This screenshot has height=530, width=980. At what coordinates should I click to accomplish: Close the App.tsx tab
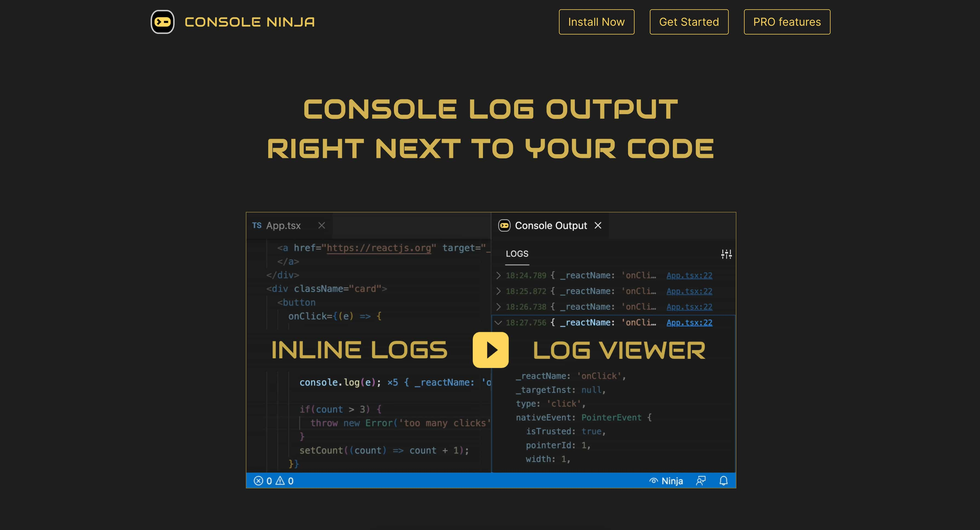click(x=321, y=226)
